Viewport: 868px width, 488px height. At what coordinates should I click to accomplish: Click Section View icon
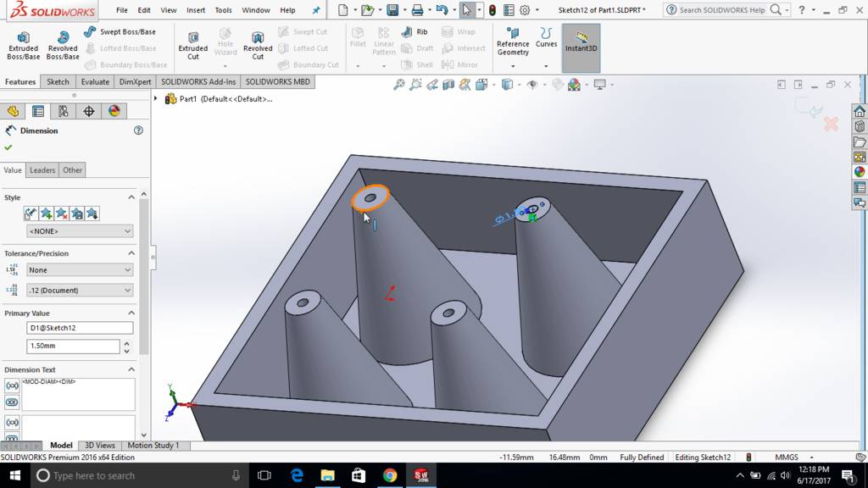pos(448,85)
